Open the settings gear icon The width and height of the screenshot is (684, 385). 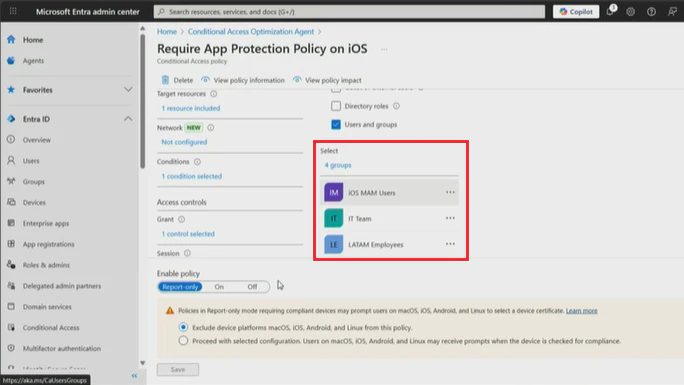point(631,12)
